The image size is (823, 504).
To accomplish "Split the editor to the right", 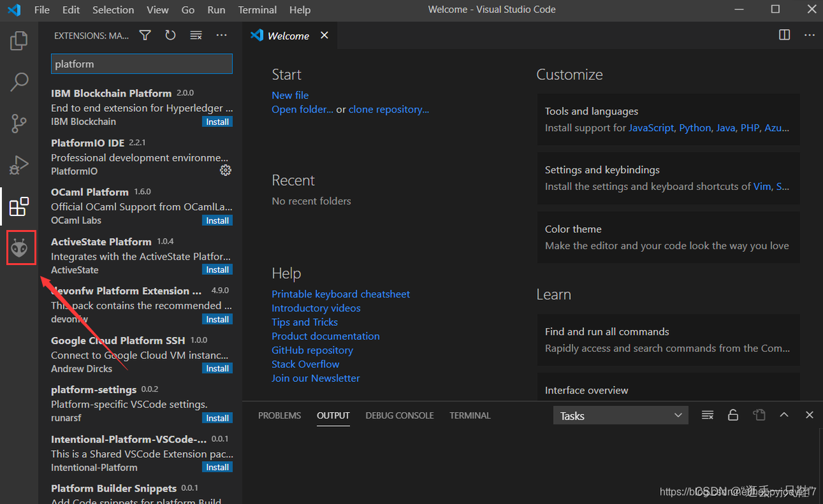I will 784,35.
